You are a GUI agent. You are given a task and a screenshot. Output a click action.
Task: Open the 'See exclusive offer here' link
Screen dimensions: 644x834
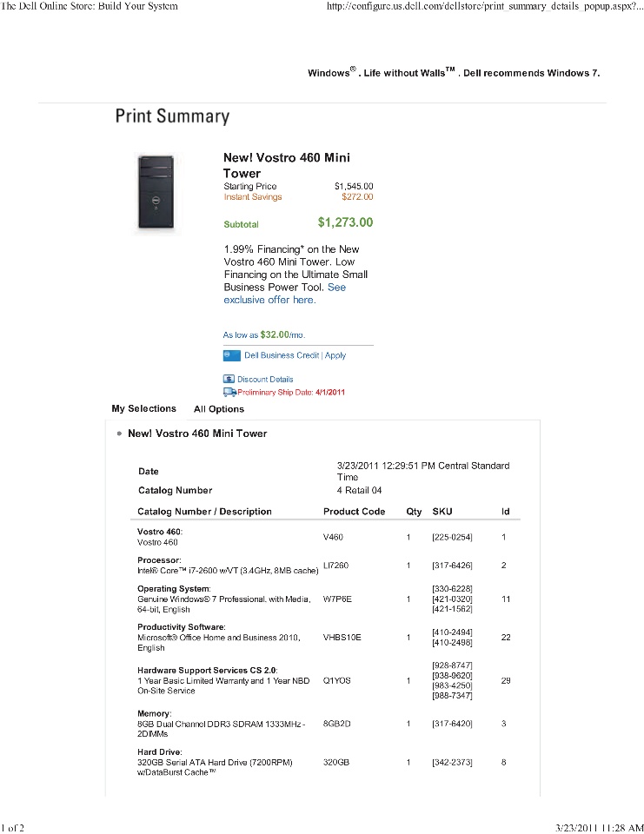tap(285, 294)
